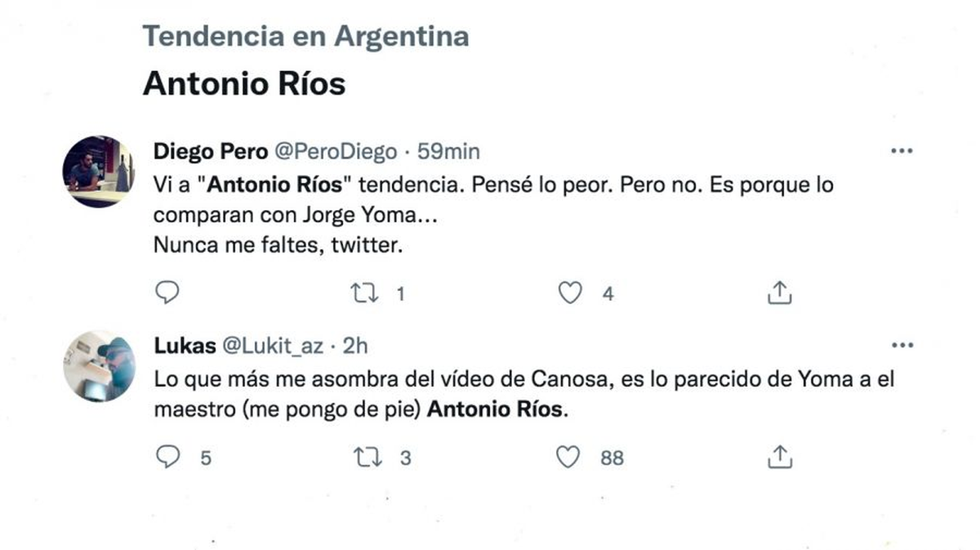Screen dimensions: 980x550
Task: Share the tweet by Lukas
Action: (x=780, y=457)
